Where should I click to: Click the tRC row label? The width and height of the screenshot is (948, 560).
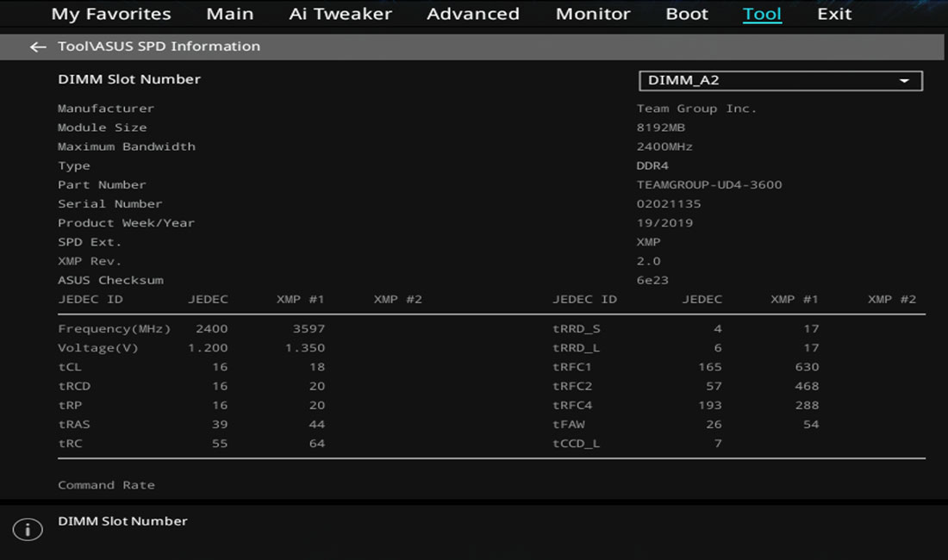tap(70, 444)
